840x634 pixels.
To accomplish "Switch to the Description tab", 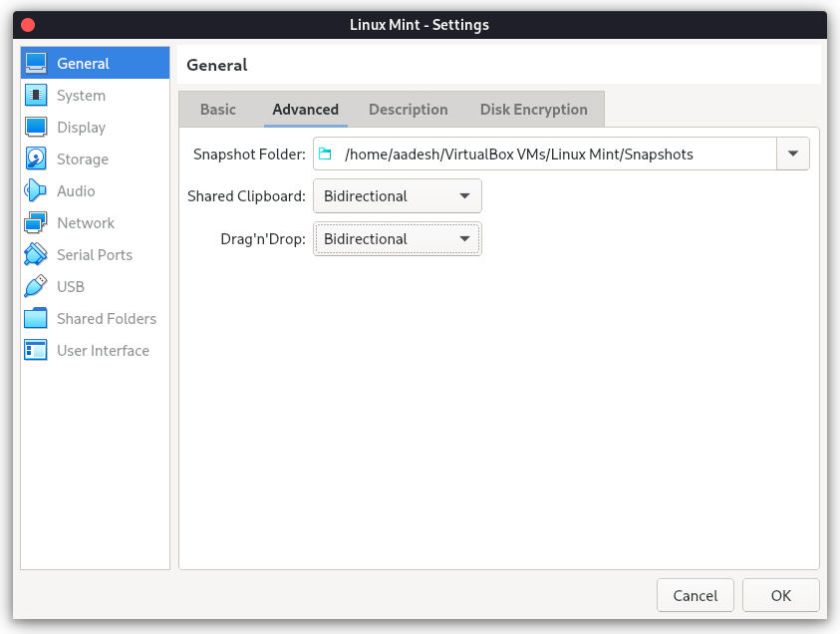I will [x=409, y=110].
